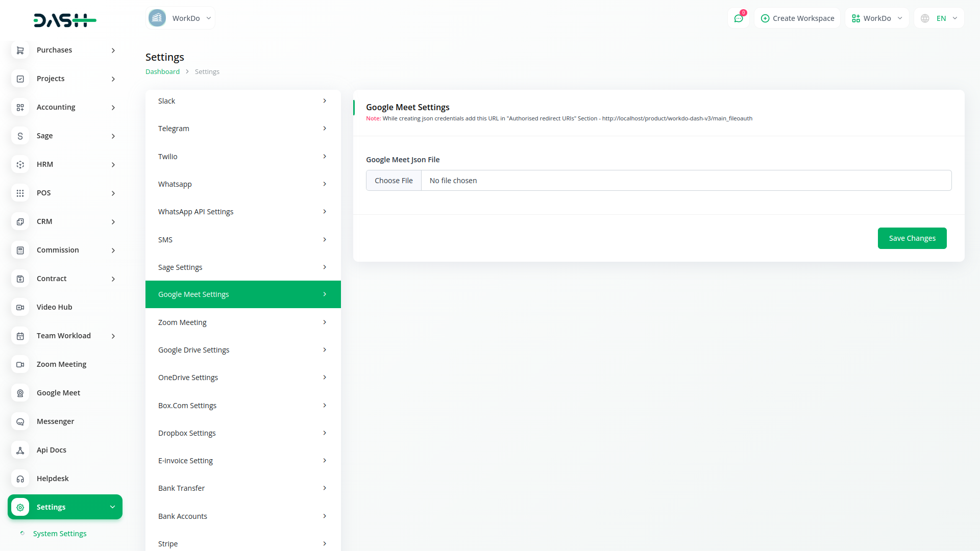Image resolution: width=980 pixels, height=551 pixels.
Task: Open Zoom Meeting settings section
Action: point(243,322)
